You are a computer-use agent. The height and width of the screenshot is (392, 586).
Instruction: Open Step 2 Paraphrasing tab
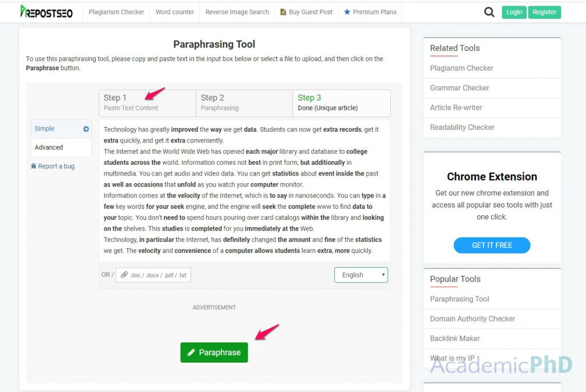[x=244, y=103]
